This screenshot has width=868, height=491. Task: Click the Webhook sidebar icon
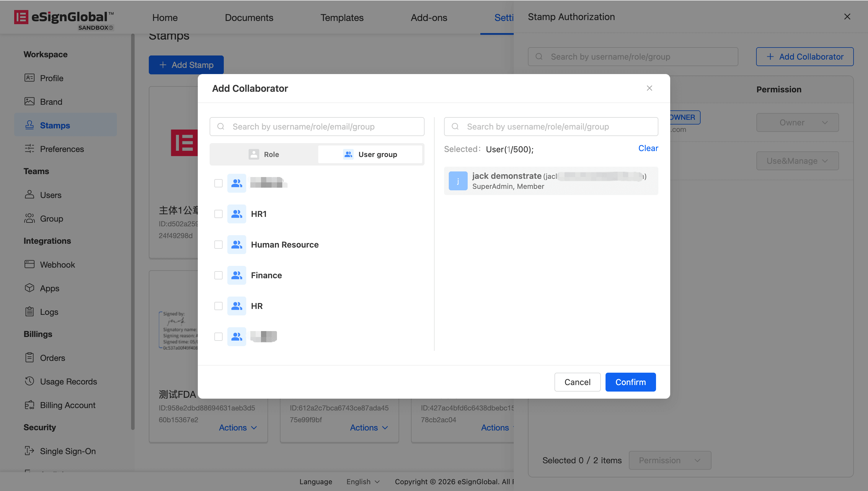(x=30, y=264)
